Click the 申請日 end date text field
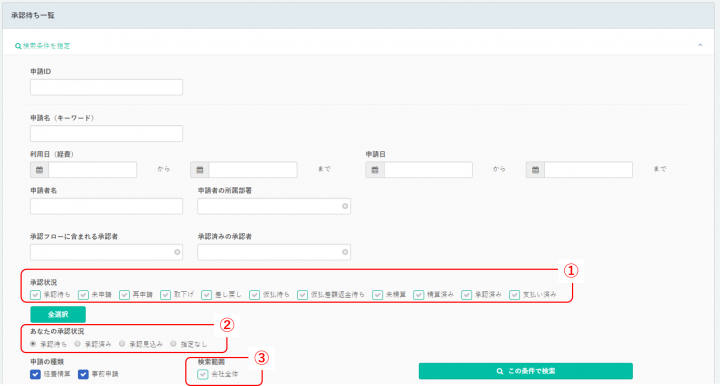 coord(589,170)
